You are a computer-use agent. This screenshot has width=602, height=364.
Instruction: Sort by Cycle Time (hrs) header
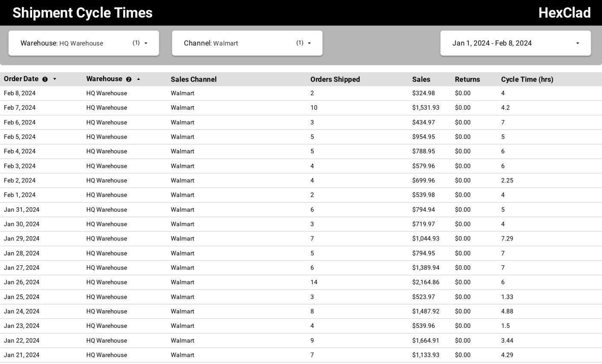[527, 79]
